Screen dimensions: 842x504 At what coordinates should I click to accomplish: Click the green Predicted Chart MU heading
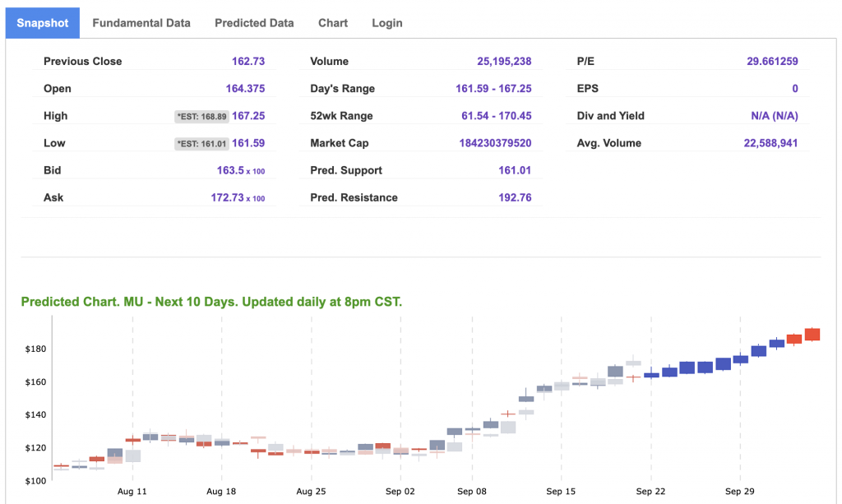(x=211, y=302)
